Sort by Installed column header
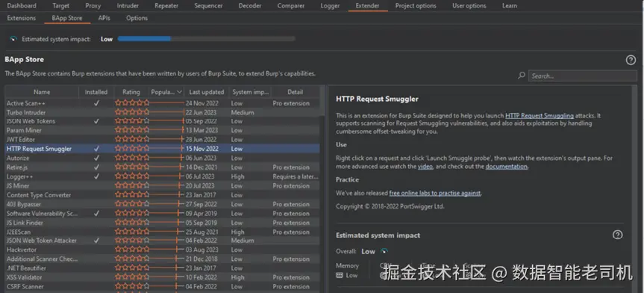 96,92
